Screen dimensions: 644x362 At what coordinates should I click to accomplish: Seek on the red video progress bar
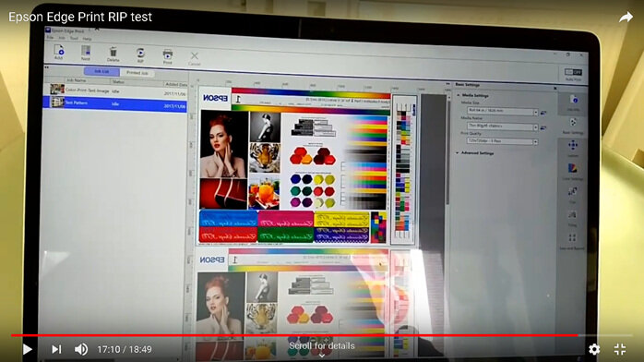pos(294,335)
